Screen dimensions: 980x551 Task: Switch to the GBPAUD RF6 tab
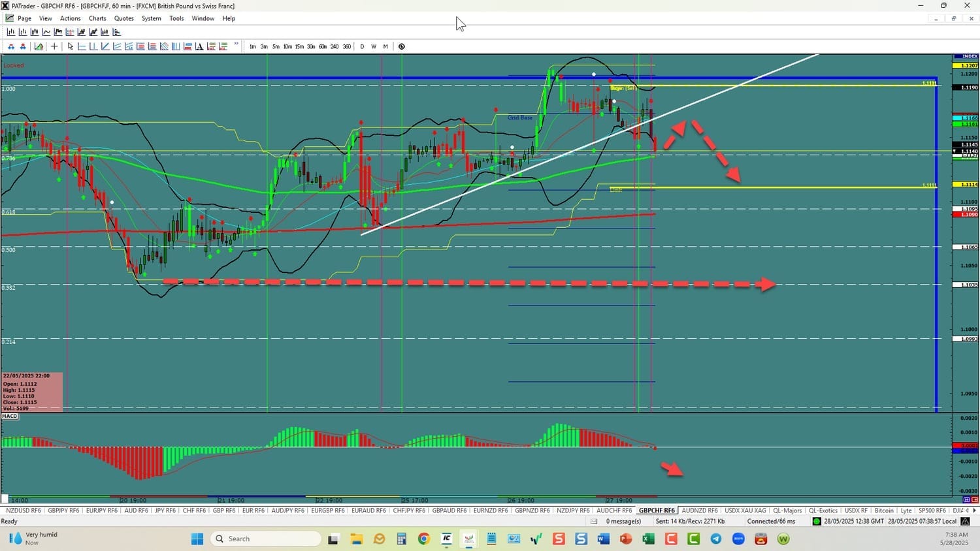point(449,511)
